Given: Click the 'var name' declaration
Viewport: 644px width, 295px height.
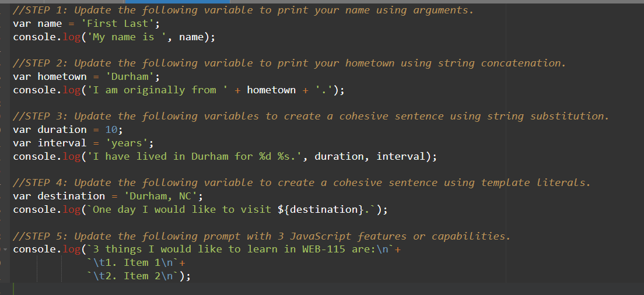Looking at the screenshot, I should coord(37,24).
